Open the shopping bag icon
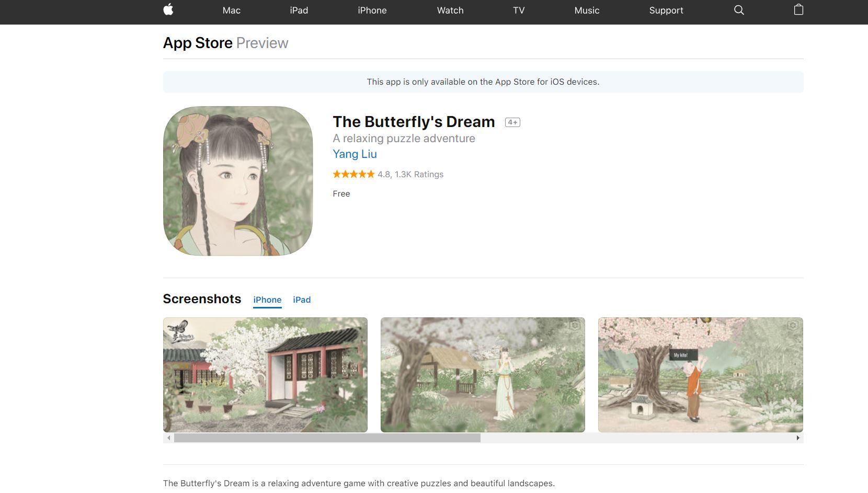This screenshot has height=493, width=868. tap(798, 9)
